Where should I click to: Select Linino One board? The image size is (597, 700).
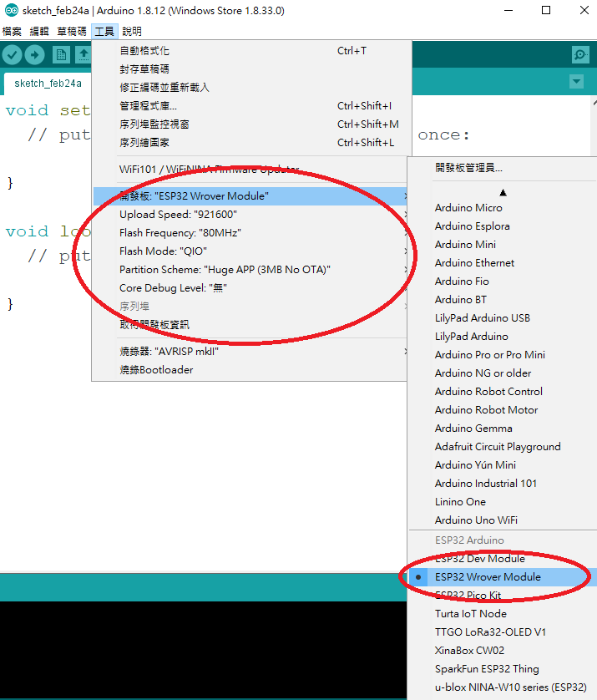pyautogui.click(x=503, y=502)
